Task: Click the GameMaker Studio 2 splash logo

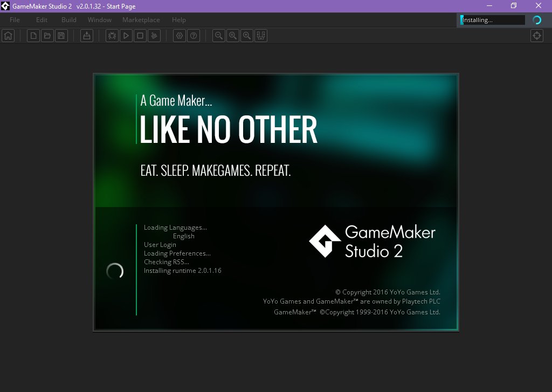Action: (x=372, y=242)
